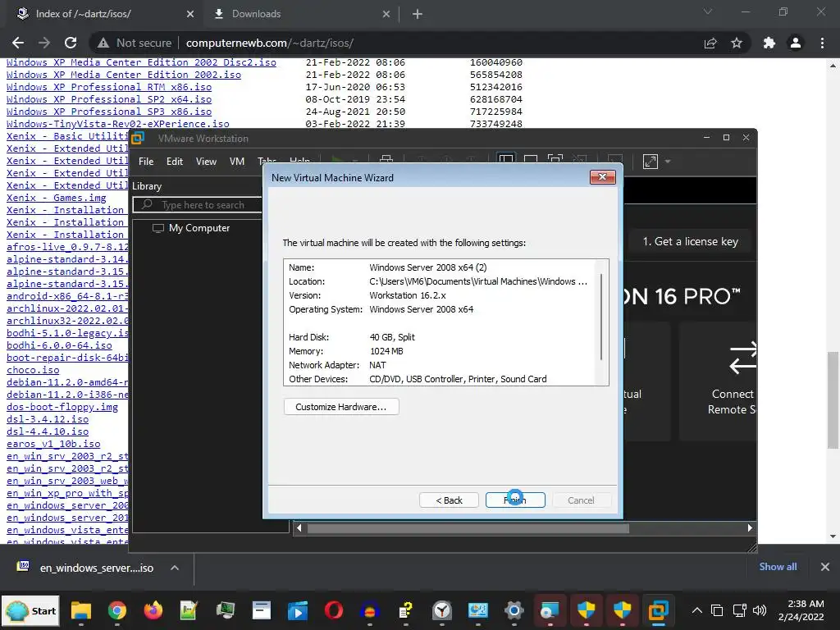Open a new browser tab
The image size is (840, 630).
tap(418, 14)
